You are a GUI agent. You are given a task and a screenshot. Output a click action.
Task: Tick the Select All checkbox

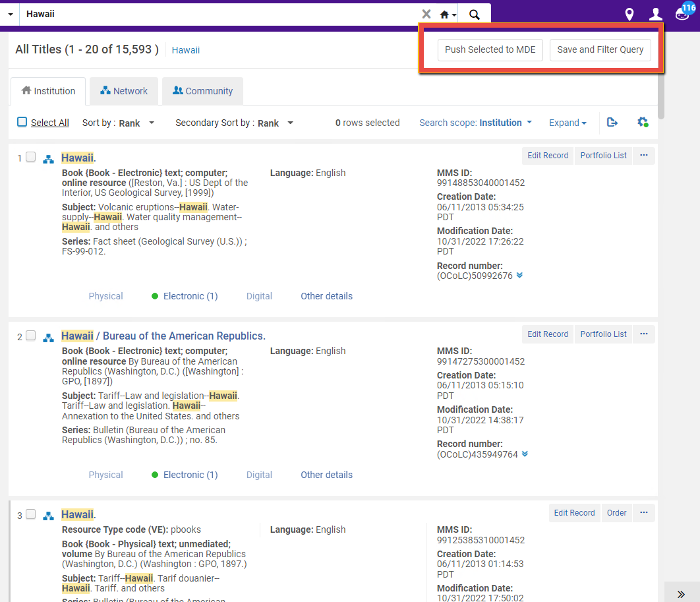click(22, 122)
